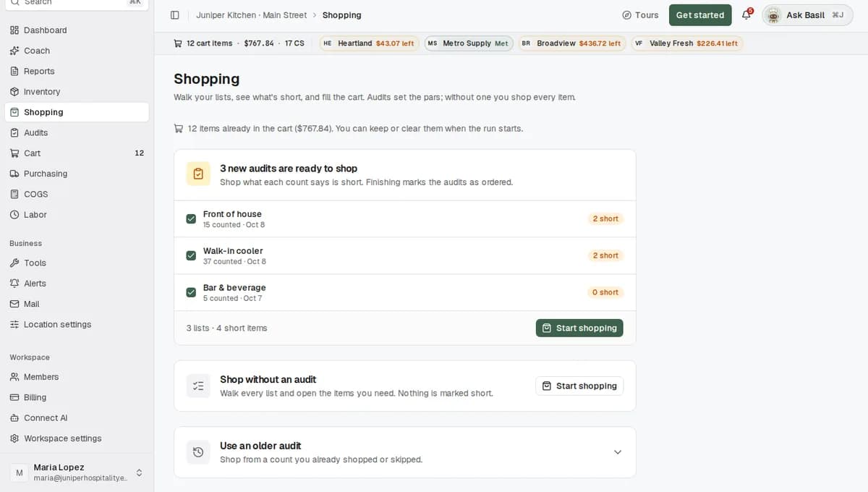The width and height of the screenshot is (868, 492).
Task: Click the Audits clipboard icon
Action: point(14,132)
